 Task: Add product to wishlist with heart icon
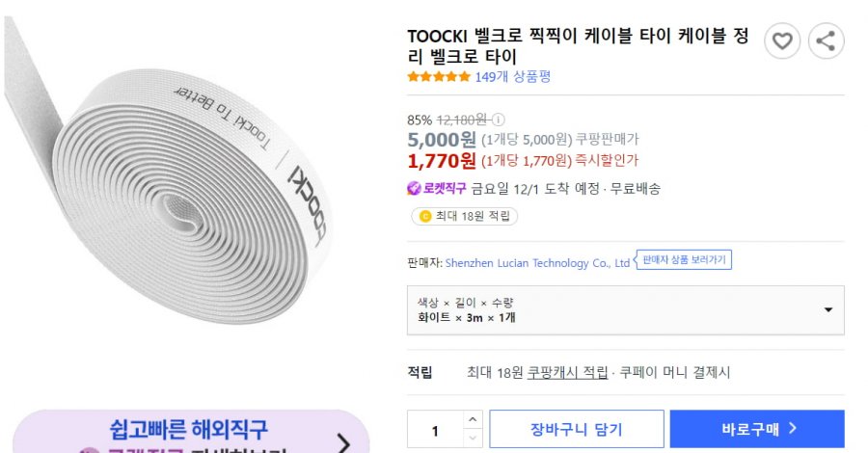[x=782, y=40]
